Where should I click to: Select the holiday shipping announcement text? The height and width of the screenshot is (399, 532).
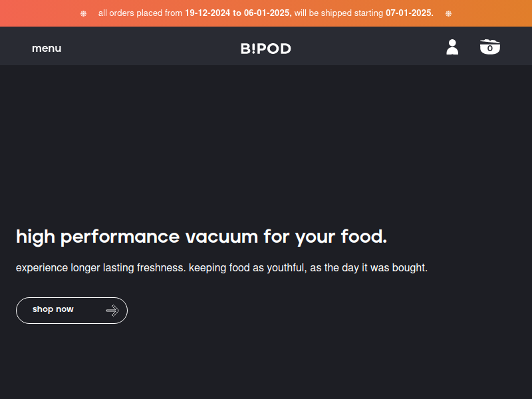265,13
